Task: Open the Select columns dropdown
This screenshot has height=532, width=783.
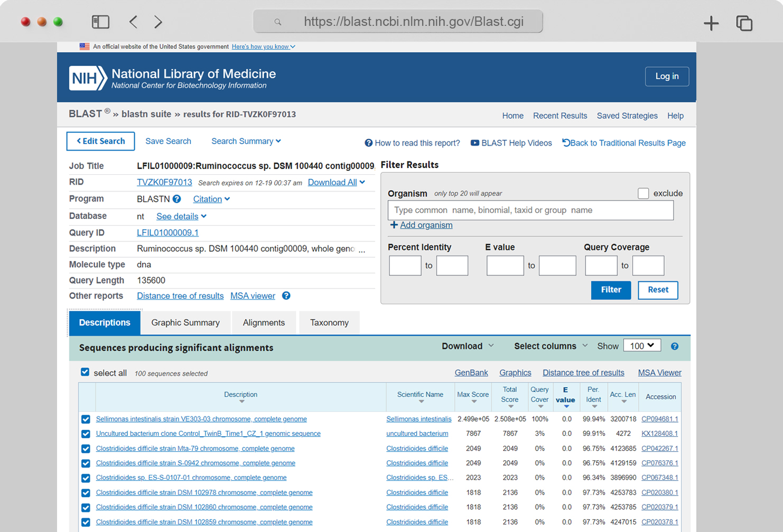Action: click(x=551, y=346)
